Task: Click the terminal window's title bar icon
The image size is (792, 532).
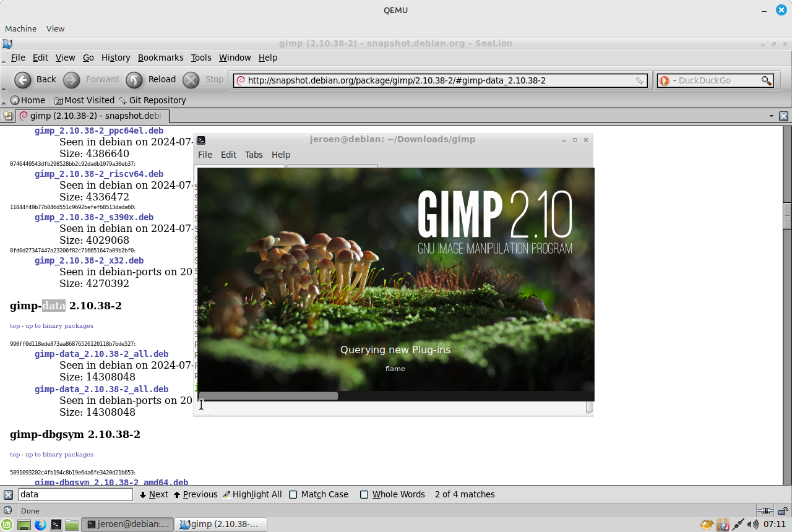Action: click(x=201, y=140)
